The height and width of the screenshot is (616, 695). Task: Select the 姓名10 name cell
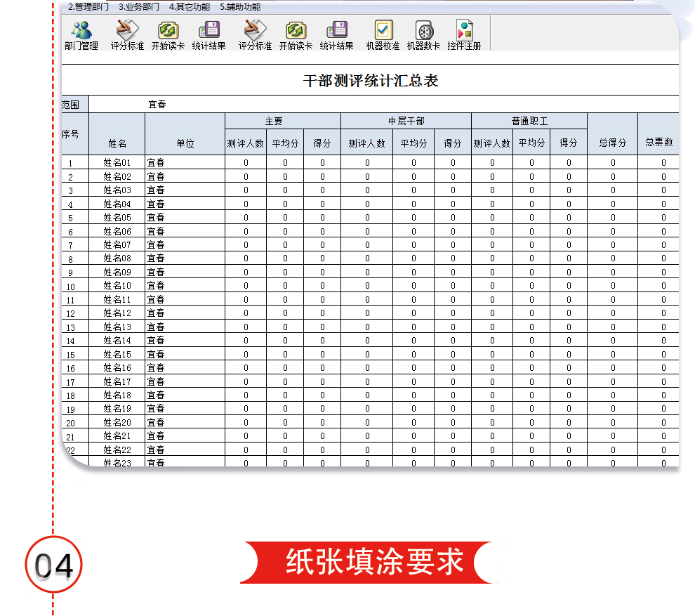coord(117,286)
